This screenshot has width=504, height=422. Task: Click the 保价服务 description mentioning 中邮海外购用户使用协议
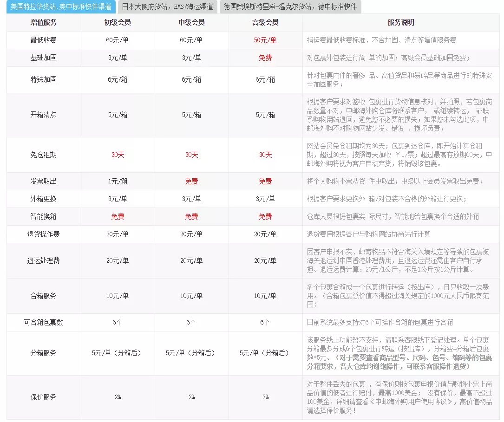tap(399, 397)
